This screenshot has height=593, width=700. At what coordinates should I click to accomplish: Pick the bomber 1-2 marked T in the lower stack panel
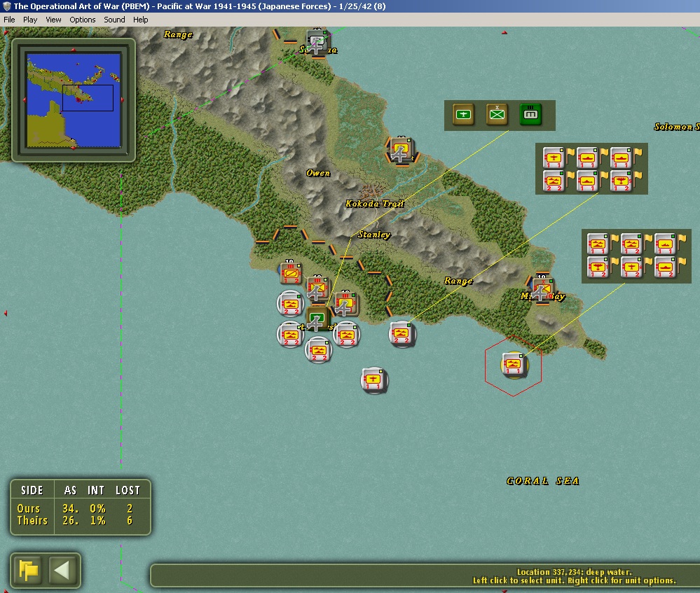pyautogui.click(x=598, y=267)
